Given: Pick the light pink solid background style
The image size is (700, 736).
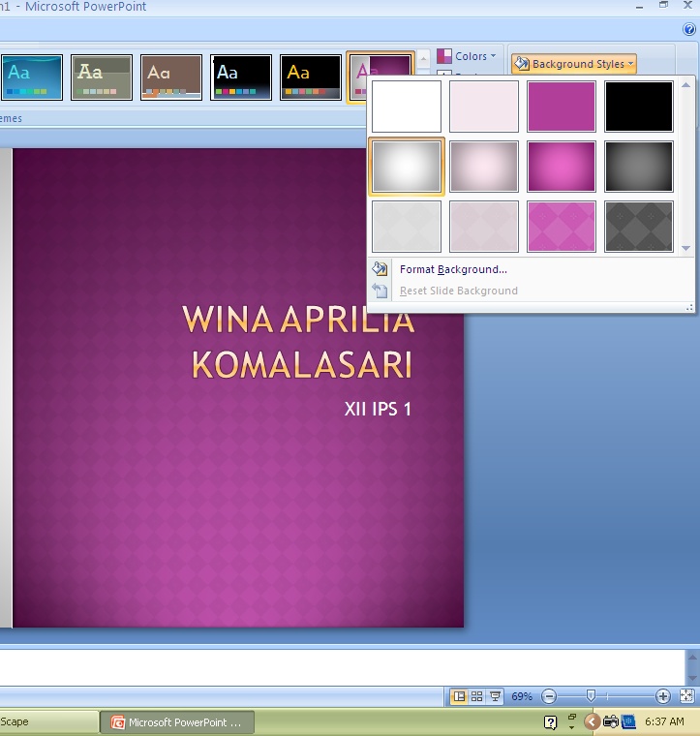Looking at the screenshot, I should tap(484, 107).
